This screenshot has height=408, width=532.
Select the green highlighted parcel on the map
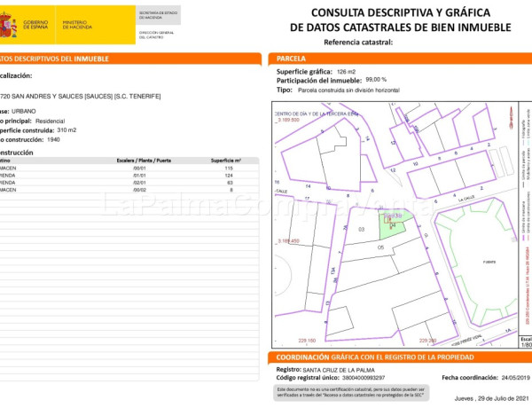[391, 224]
